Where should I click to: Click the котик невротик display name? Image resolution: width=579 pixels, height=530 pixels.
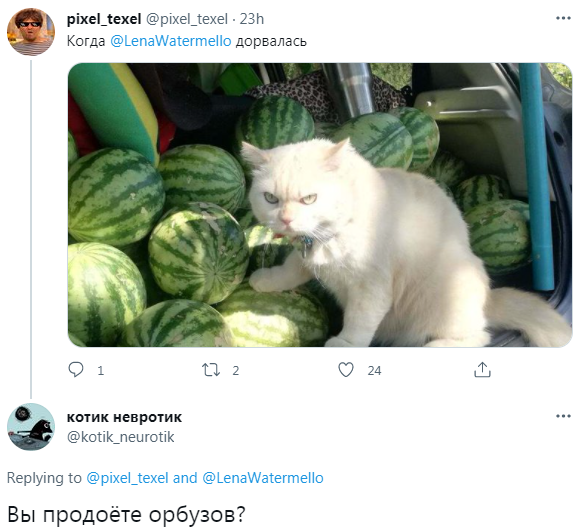(124, 417)
